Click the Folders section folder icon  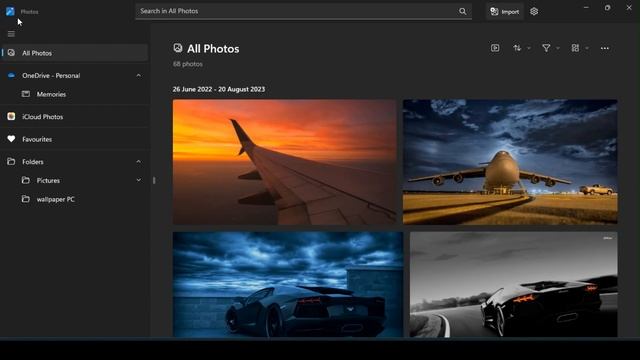point(11,162)
